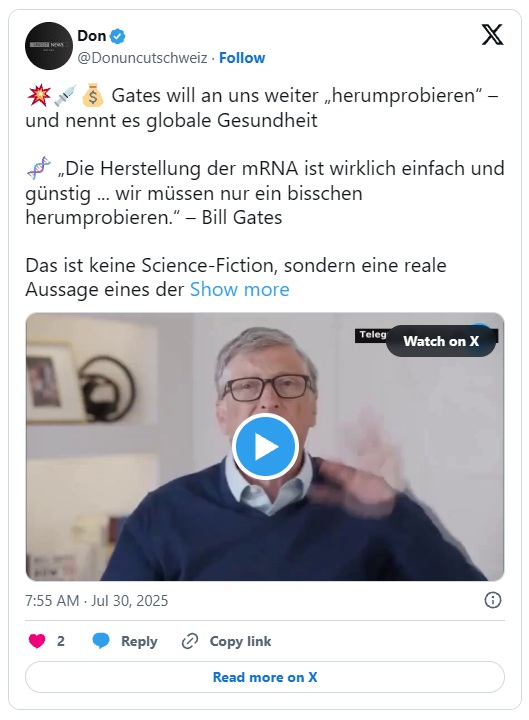The height and width of the screenshot is (720, 529).
Task: Play the Bill Gates video
Action: tap(265, 446)
